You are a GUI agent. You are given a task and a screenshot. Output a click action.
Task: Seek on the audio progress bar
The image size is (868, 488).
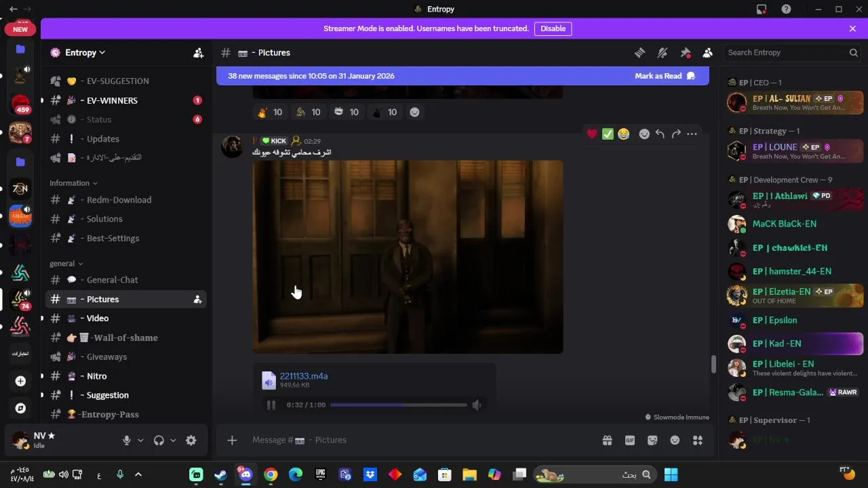[x=399, y=405]
